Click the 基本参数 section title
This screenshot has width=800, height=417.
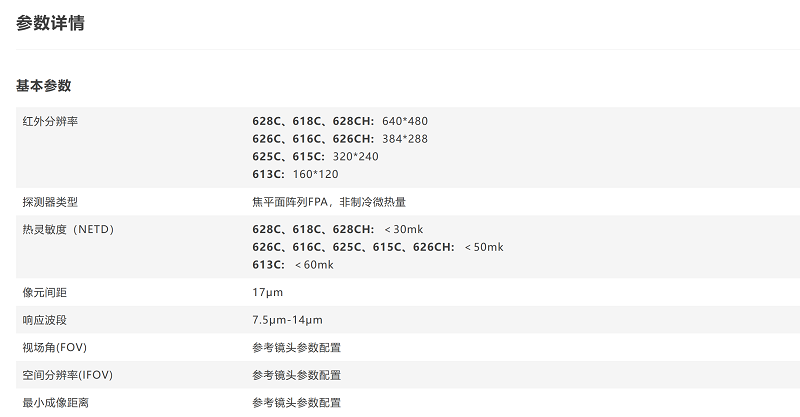point(43,86)
